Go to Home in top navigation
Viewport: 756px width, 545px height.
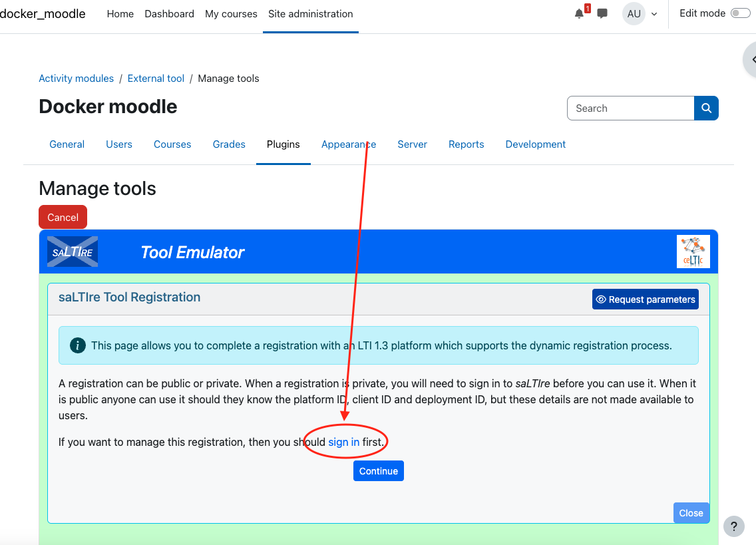pos(120,14)
